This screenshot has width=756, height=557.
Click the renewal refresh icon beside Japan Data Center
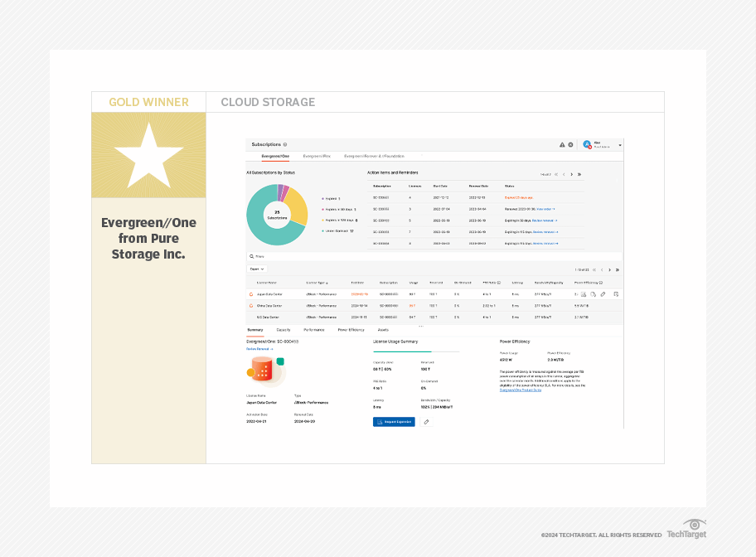click(250, 293)
